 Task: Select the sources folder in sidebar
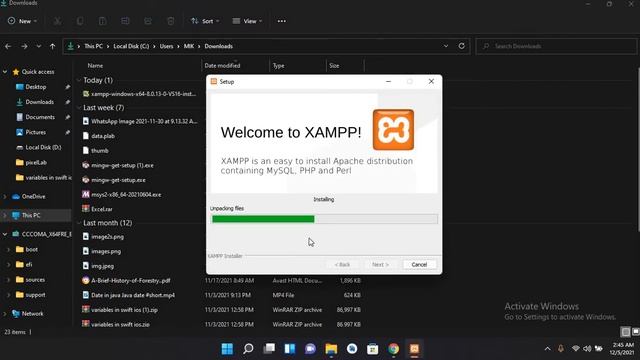(x=35, y=280)
